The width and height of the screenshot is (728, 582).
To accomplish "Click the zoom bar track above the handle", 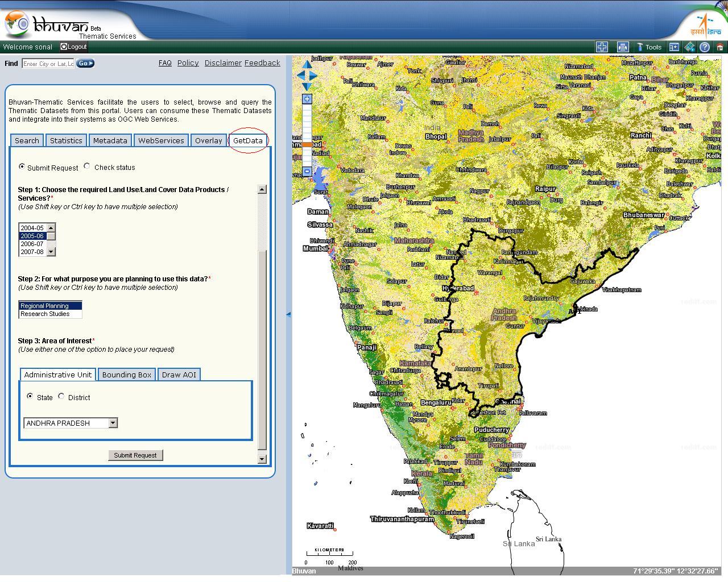I will (307, 123).
